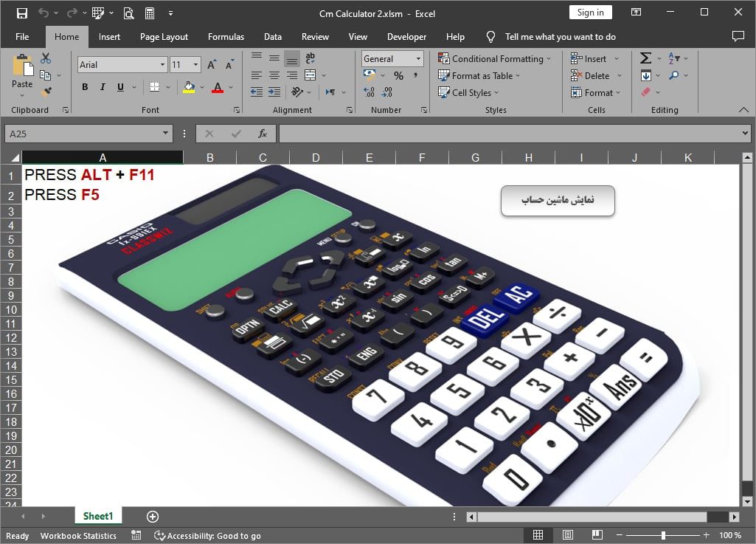The image size is (756, 544).
Task: Expand Cell Styles gallery
Action: click(x=468, y=93)
